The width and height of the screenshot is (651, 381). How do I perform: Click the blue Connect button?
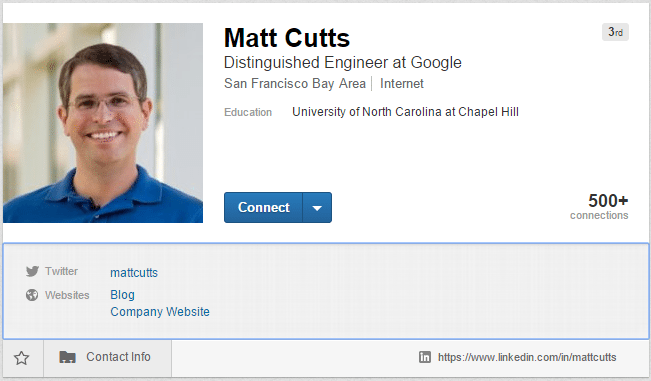point(264,208)
